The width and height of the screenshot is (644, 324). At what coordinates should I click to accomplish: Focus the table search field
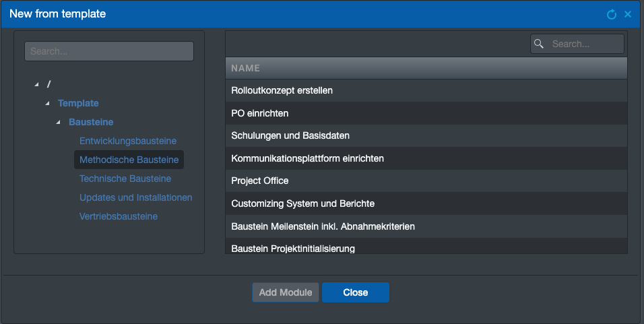point(577,44)
